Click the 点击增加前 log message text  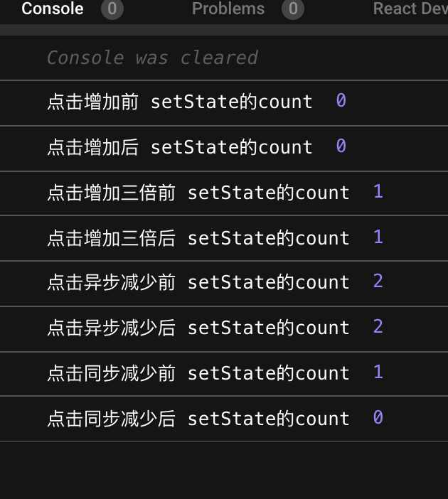pyautogui.click(x=179, y=102)
